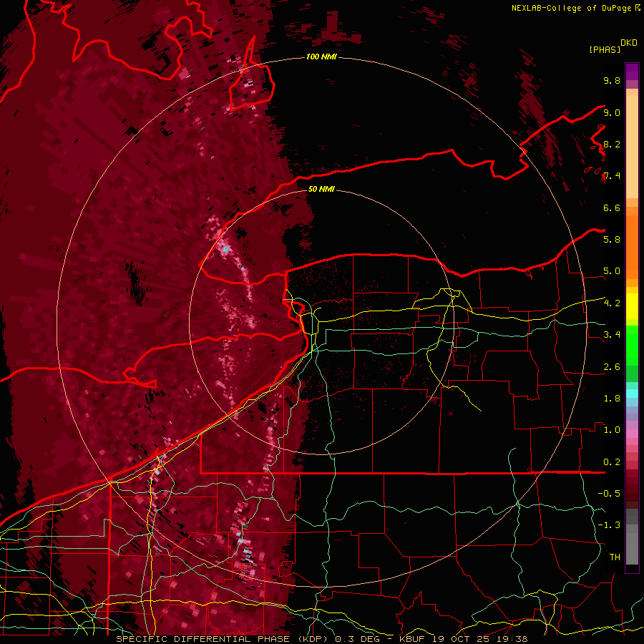Click the 50 NMI range ring label
644x644 pixels.
(x=321, y=190)
